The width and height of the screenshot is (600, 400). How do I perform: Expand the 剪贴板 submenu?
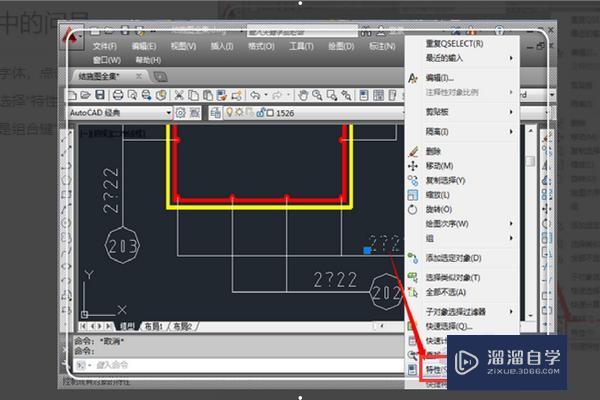(462, 112)
